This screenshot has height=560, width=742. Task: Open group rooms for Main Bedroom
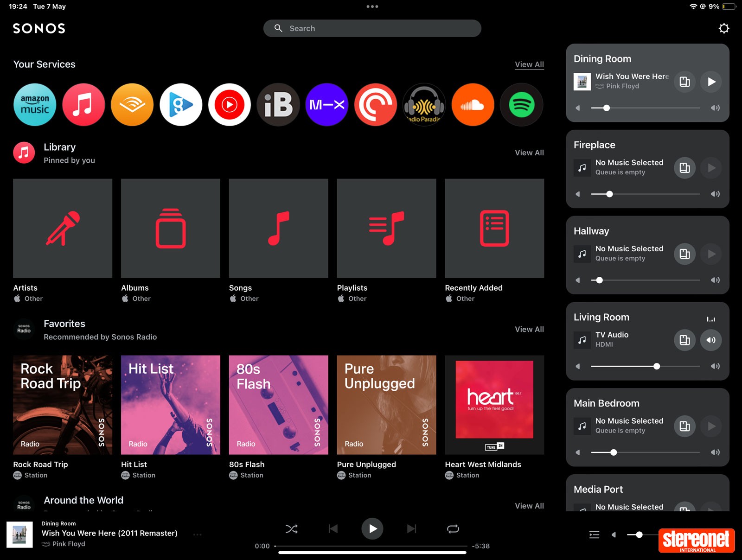coord(684,426)
